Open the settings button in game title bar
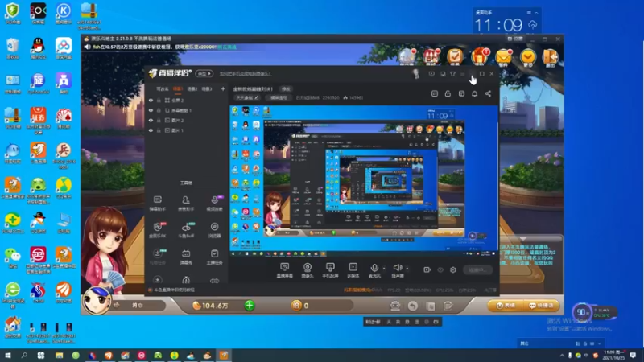 click(515, 39)
